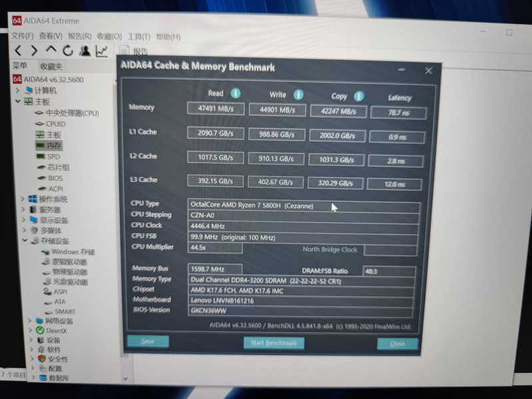The image size is (532, 399).
Task: Select 中央处理器(CPU) in the tree
Action: (x=73, y=113)
